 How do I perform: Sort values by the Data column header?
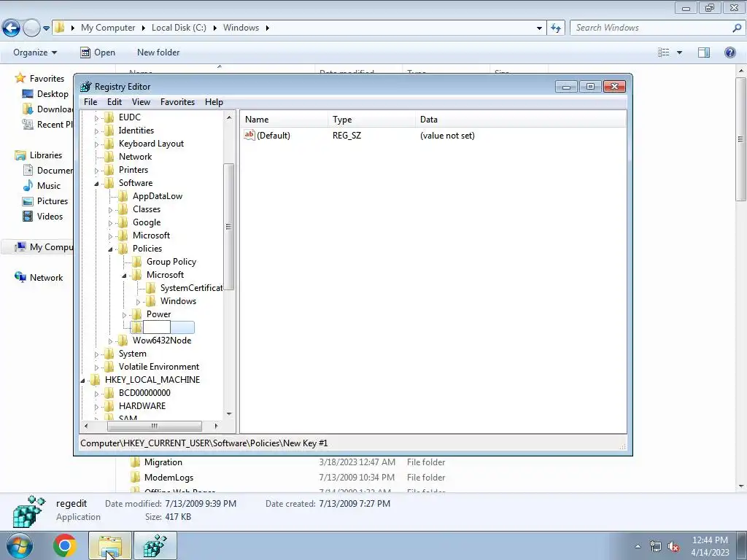[521, 120]
